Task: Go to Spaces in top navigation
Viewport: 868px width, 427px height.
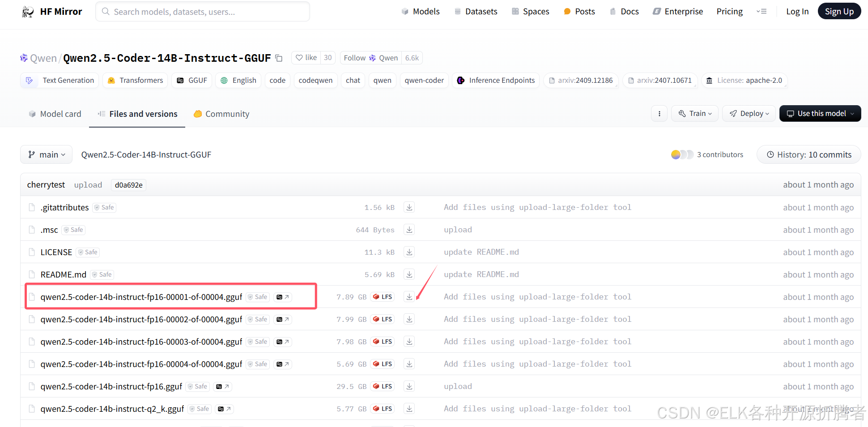Action: point(531,12)
